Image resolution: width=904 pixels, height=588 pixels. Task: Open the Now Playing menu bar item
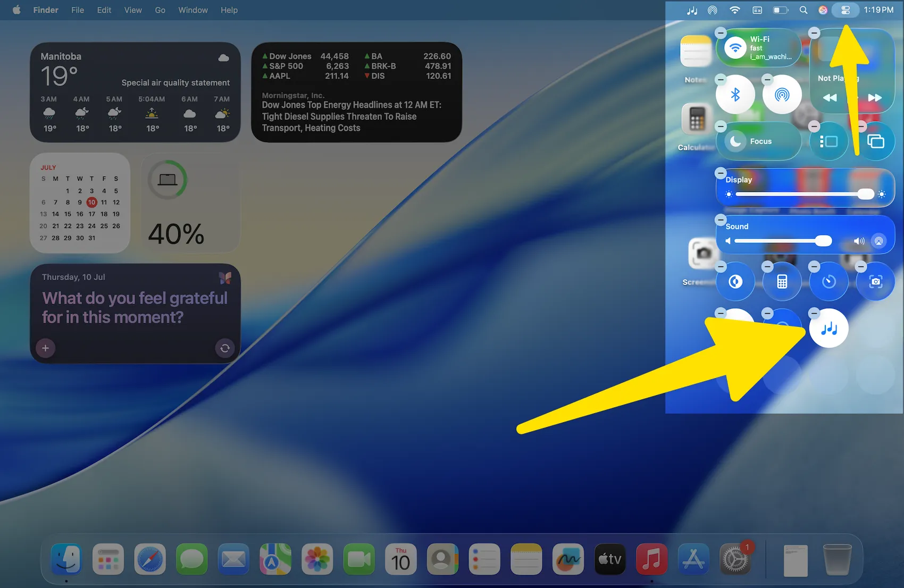click(692, 10)
